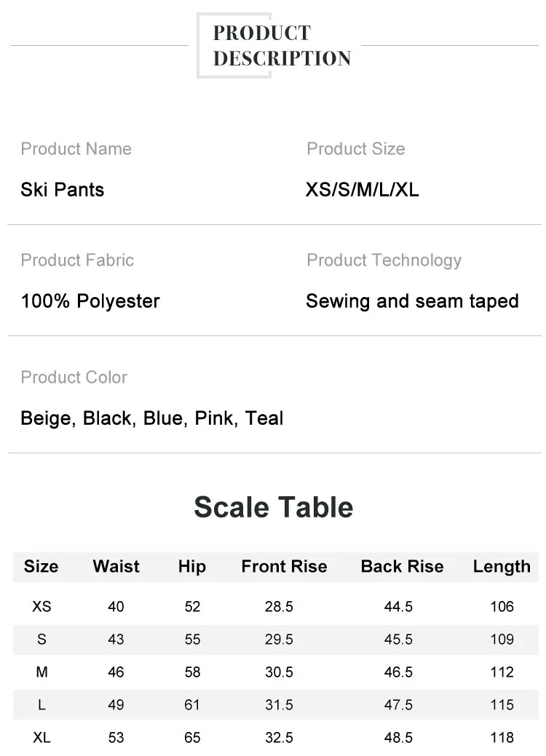This screenshot has width=546, height=756.
Task: Click the XS/S/M/L/XL size list
Action: (362, 190)
